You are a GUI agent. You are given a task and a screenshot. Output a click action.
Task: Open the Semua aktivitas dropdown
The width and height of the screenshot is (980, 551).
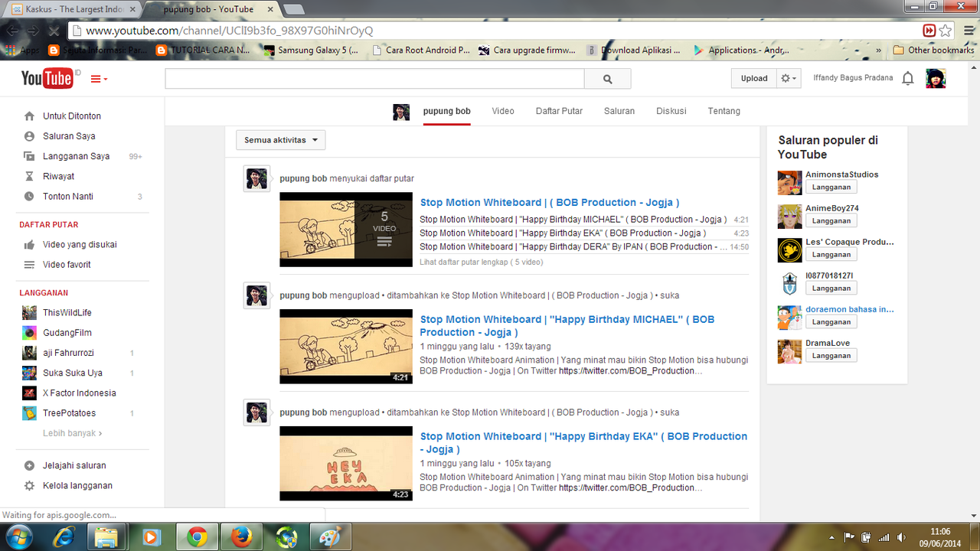pos(280,140)
